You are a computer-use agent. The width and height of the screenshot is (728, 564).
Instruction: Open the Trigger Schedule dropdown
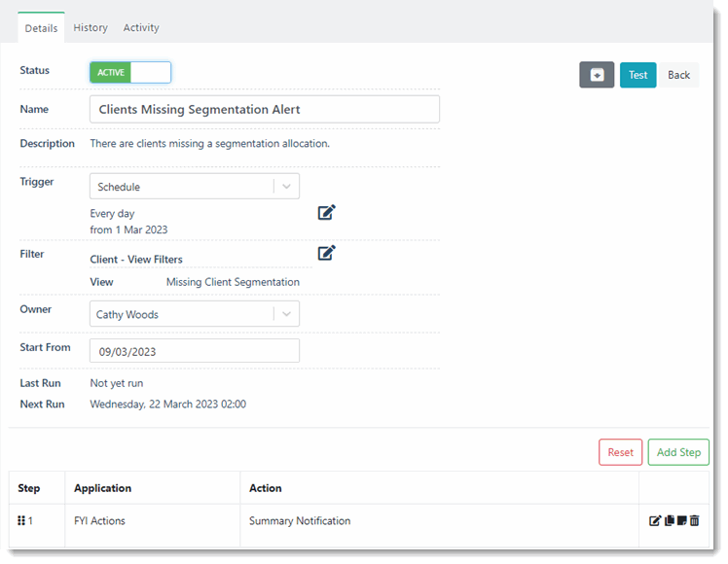click(x=195, y=187)
